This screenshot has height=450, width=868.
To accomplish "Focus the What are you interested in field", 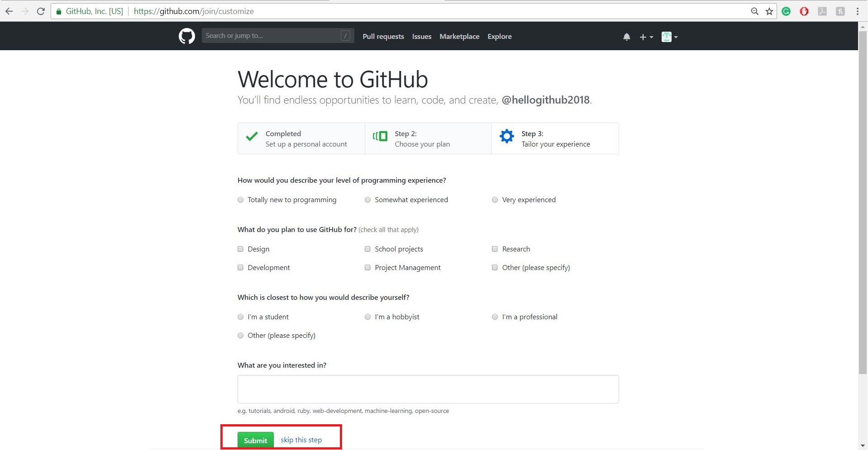I will tap(428, 389).
